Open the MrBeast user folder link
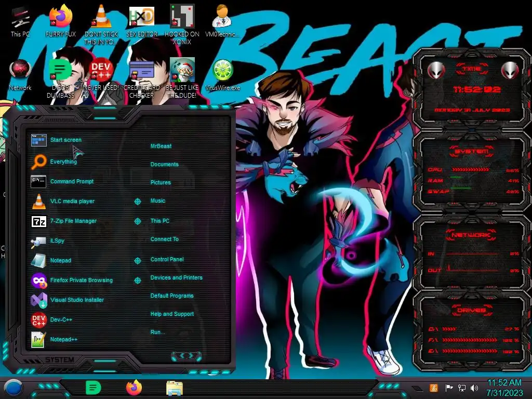Screen dimensions: 532x399 pos(161,146)
